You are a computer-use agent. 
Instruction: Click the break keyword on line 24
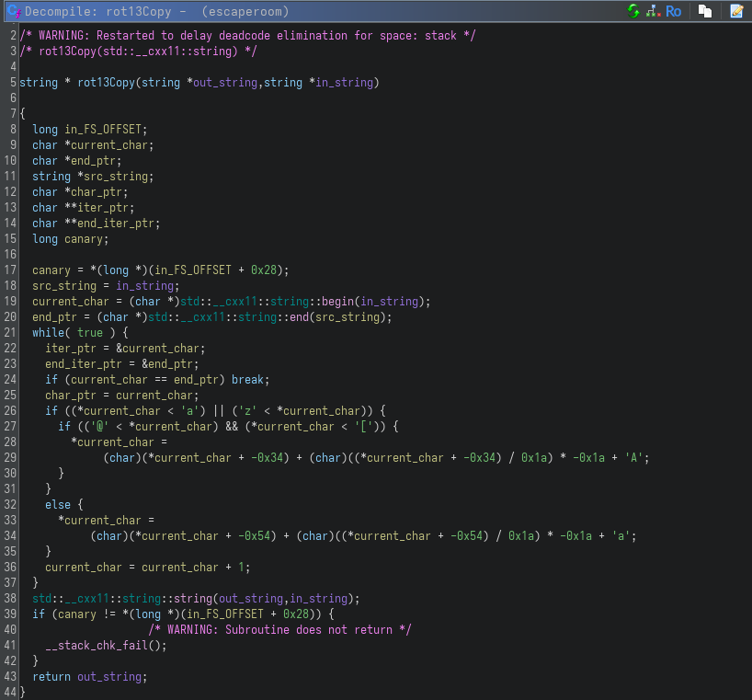pyautogui.click(x=247, y=380)
